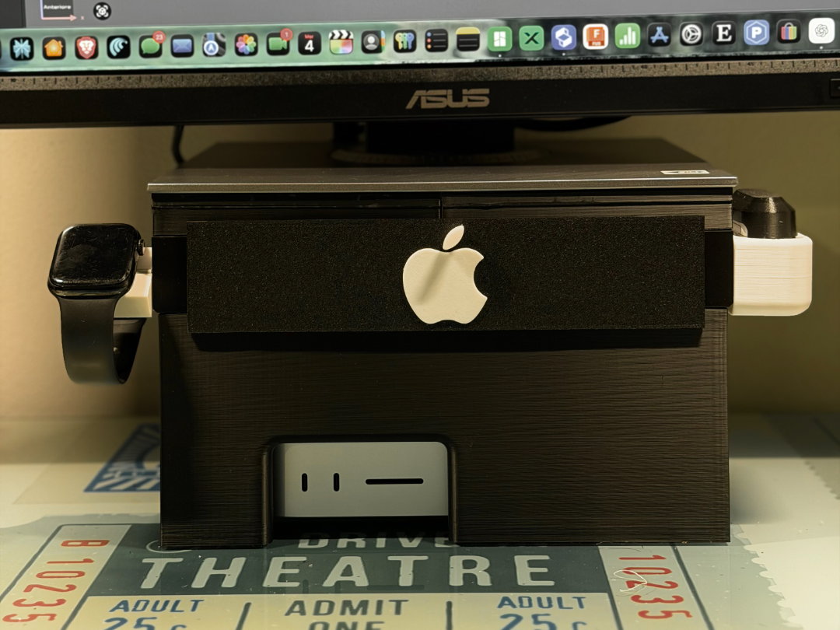Open the teal wave icon app in Dock
The height and width of the screenshot is (630, 840).
click(x=118, y=47)
